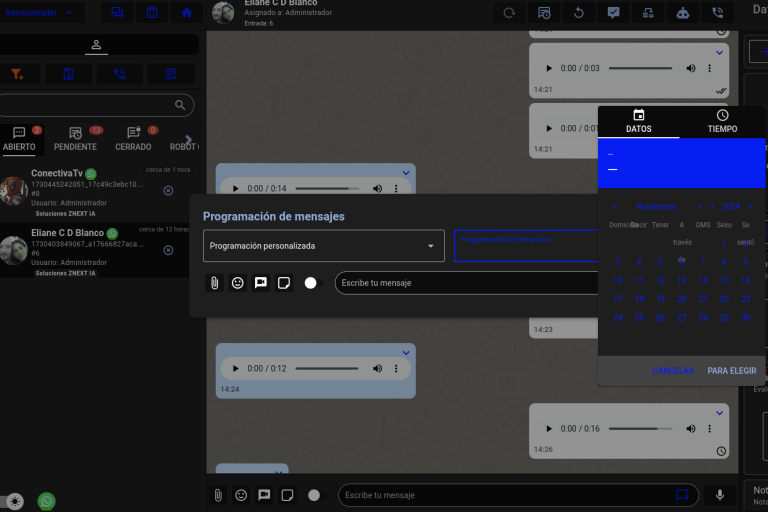Screen dimensions: 768x512
Task: Open the contacts book icon
Action: click(x=68, y=74)
